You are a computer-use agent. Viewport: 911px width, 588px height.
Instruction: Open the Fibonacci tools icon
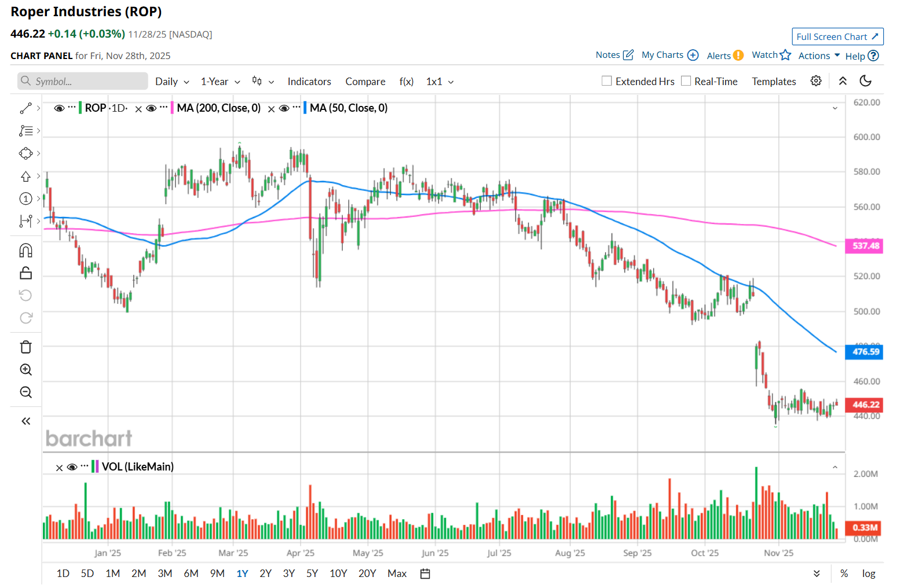tap(25, 131)
